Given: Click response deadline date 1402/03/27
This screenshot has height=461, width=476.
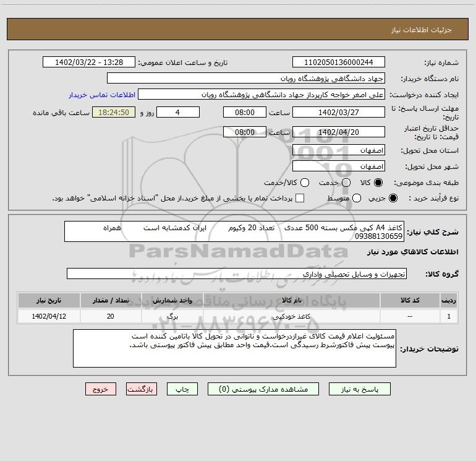Looking at the screenshot, I should 339,112.
